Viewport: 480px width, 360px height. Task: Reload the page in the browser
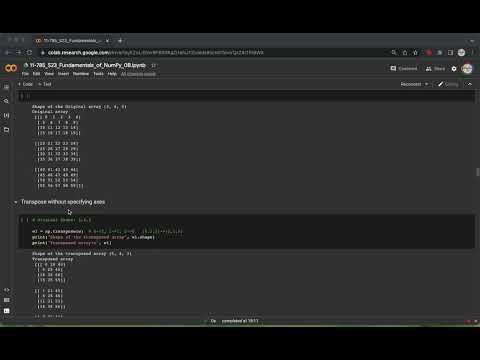[x=29, y=52]
